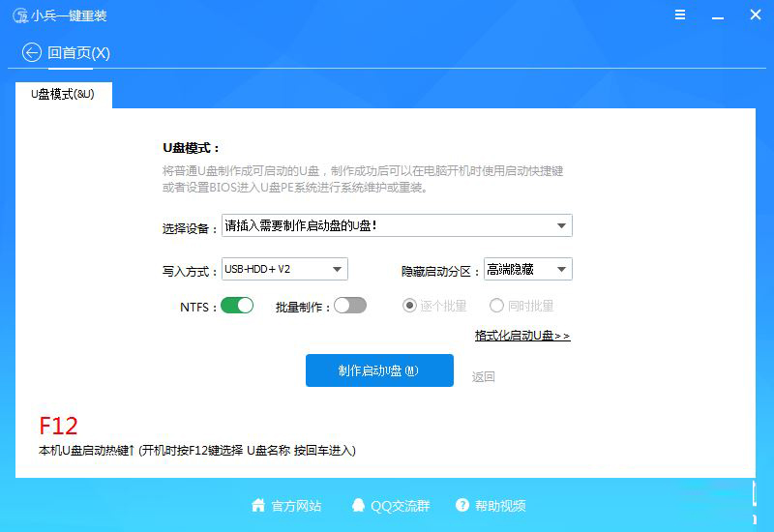
Task: Click the U盘模式： heading
Action: point(191,148)
